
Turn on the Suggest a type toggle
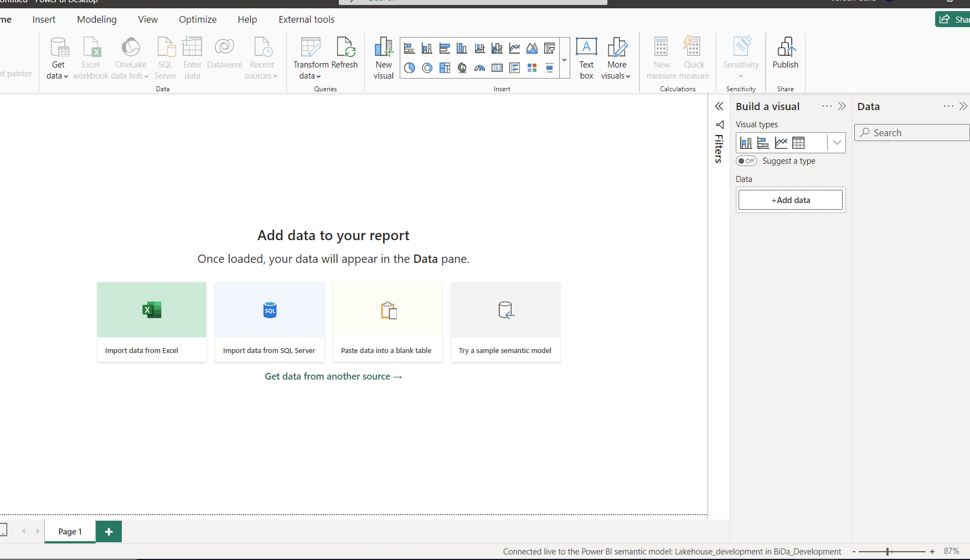(746, 161)
